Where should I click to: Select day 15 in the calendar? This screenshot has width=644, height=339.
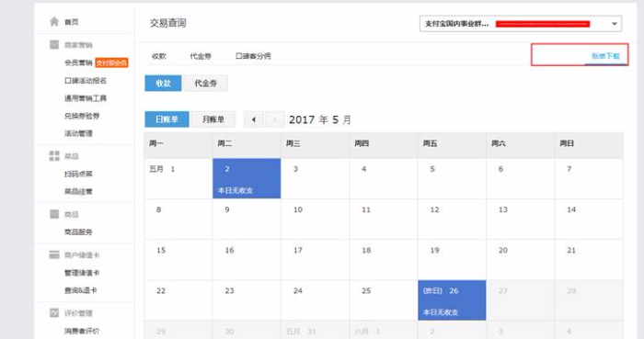click(x=178, y=259)
